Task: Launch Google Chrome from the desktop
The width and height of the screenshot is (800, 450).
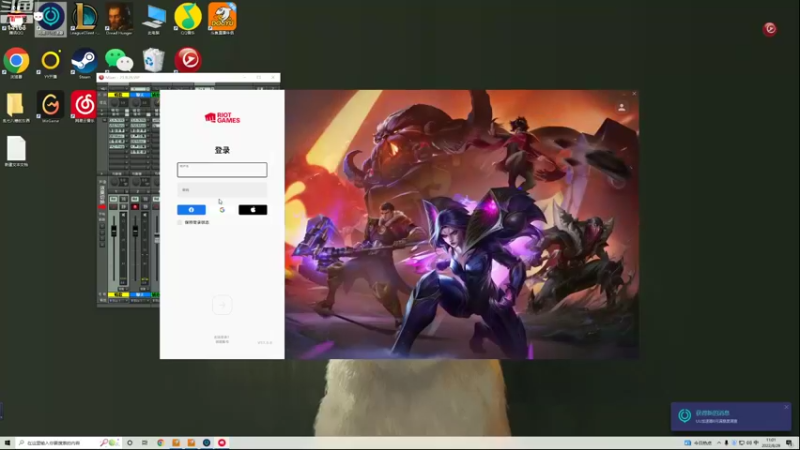Action: click(16, 63)
